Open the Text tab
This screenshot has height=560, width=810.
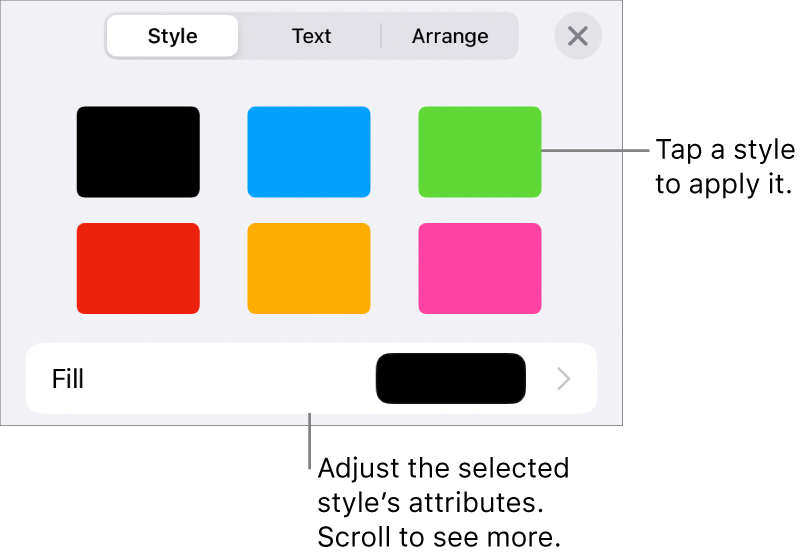point(311,37)
